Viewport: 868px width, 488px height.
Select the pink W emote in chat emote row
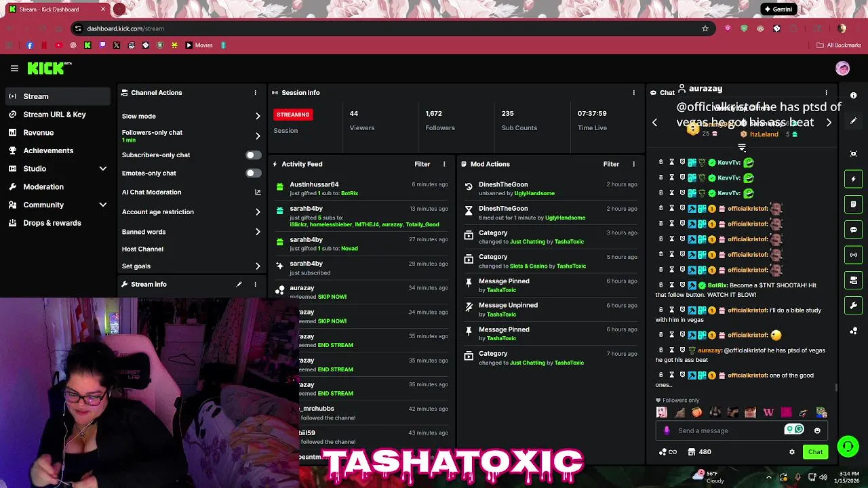[768, 412]
